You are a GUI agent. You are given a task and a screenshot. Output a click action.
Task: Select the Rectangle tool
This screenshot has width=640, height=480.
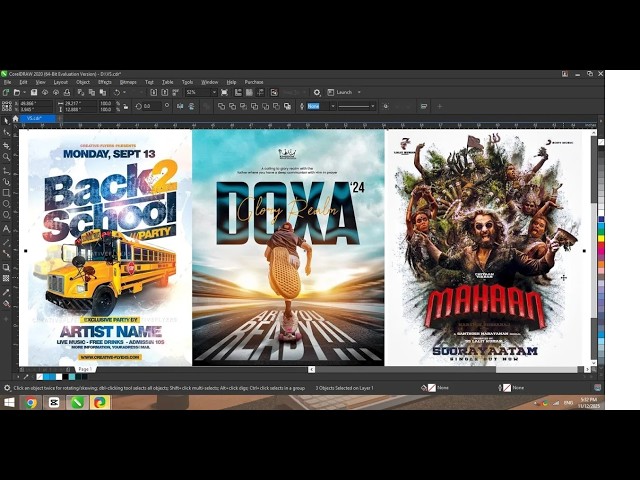[x=6, y=192]
